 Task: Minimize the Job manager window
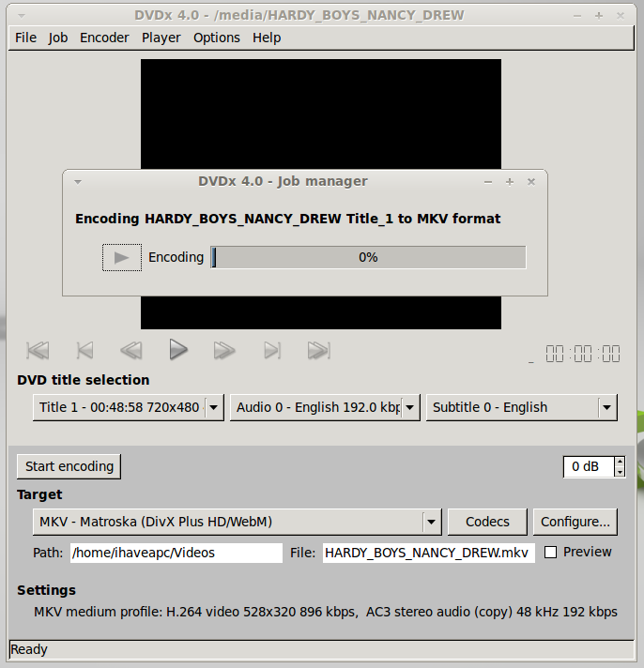tap(488, 182)
